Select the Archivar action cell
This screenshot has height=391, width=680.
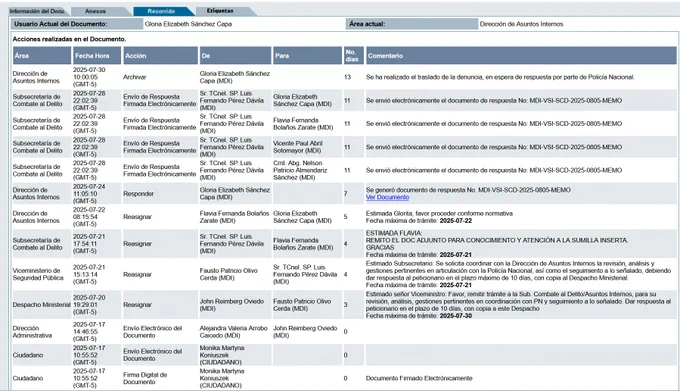134,77
